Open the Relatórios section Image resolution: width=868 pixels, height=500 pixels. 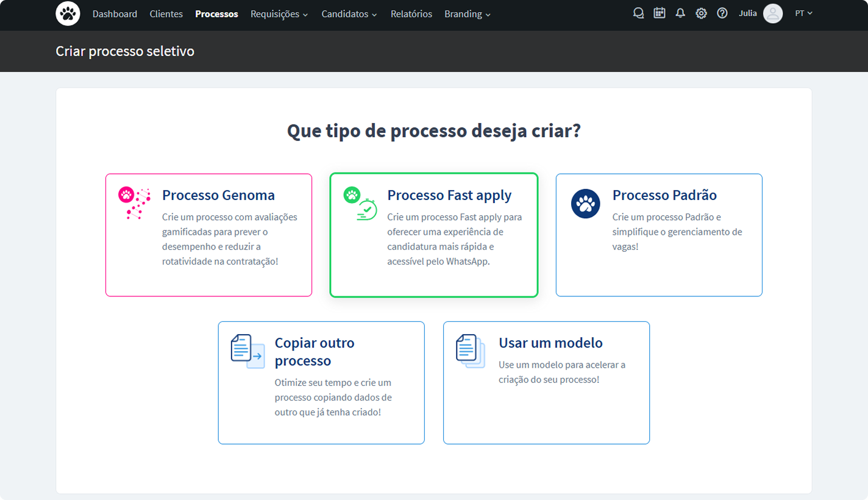[x=411, y=13]
